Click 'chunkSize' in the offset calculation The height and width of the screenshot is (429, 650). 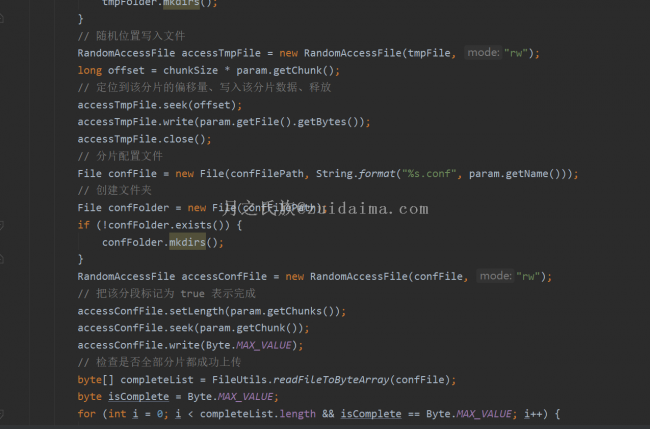tap(190, 70)
